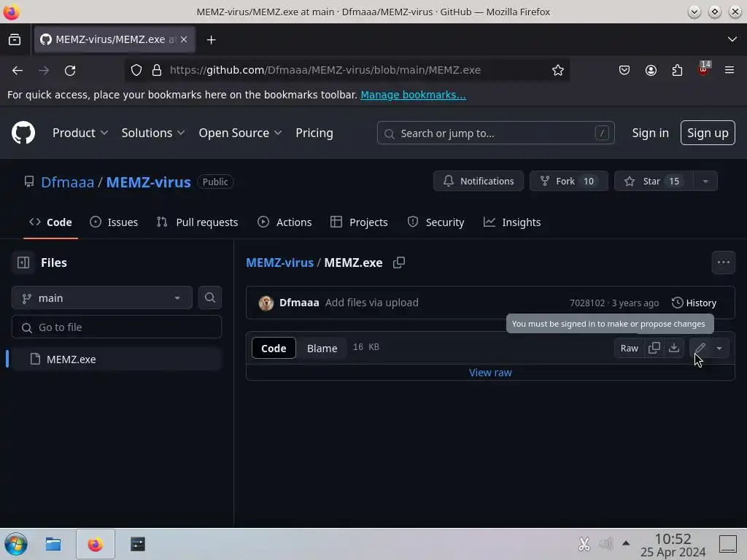Open the Firefox View icon
The width and height of the screenshot is (747, 560).
click(x=15, y=39)
